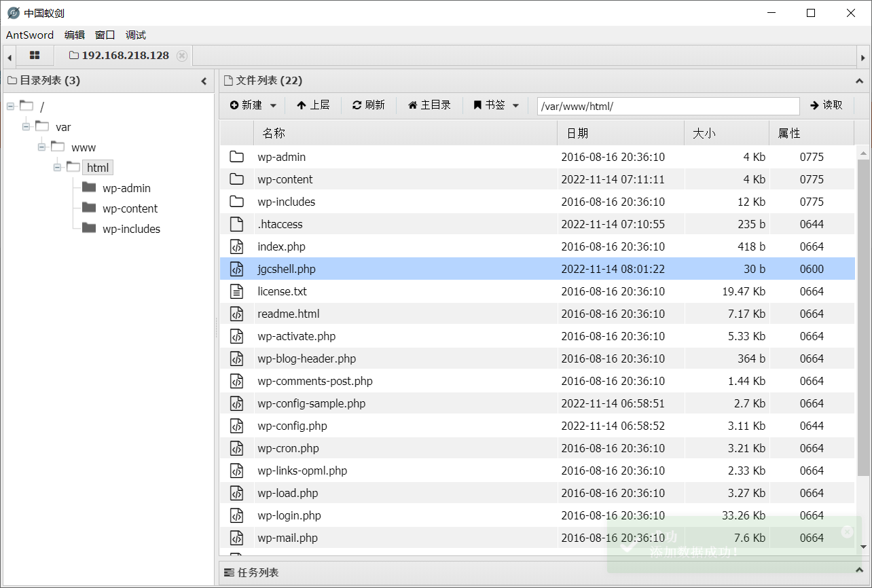Screen dimensions: 872x588
Task: Click the www folder icon in tree
Action: coord(58,146)
